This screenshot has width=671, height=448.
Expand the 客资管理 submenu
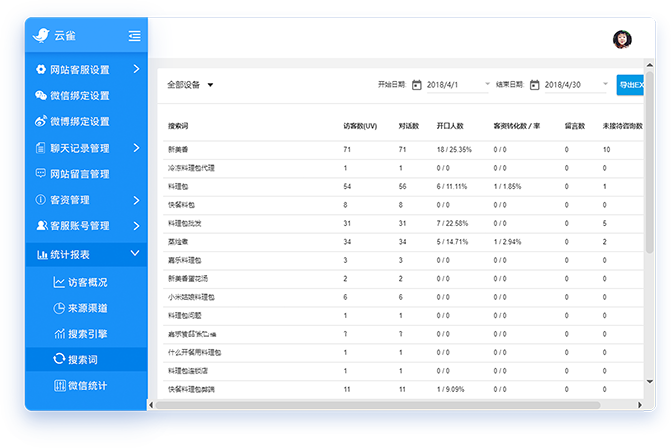tap(136, 200)
